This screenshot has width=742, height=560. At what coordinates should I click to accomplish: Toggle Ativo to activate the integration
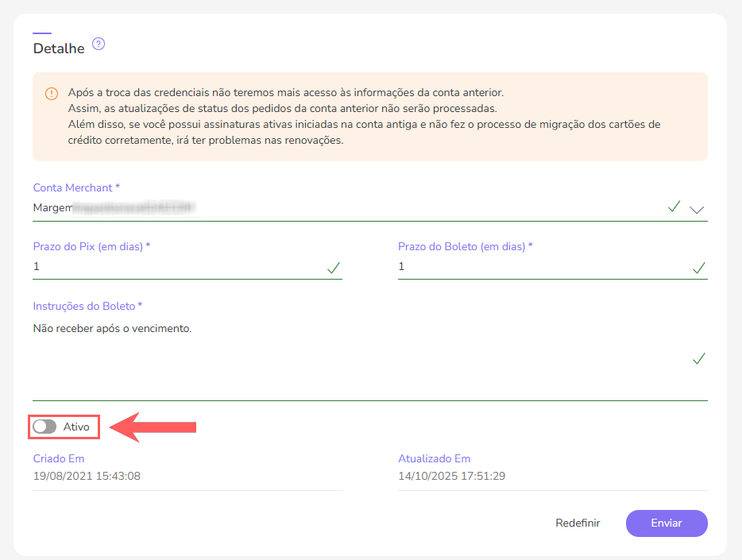[45, 427]
